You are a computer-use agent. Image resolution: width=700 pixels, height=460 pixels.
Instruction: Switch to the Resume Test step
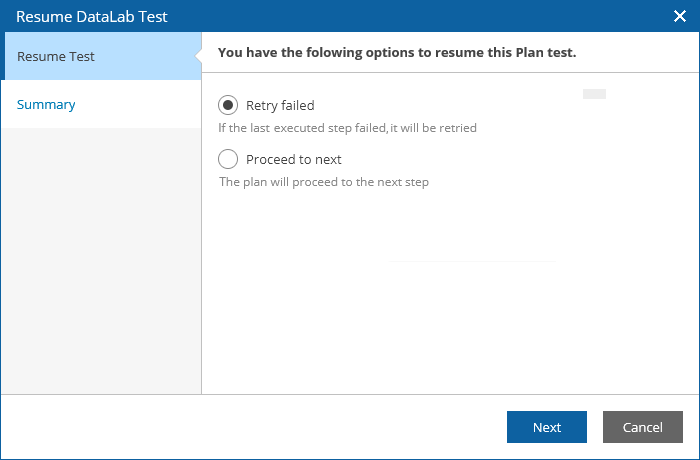pos(56,56)
